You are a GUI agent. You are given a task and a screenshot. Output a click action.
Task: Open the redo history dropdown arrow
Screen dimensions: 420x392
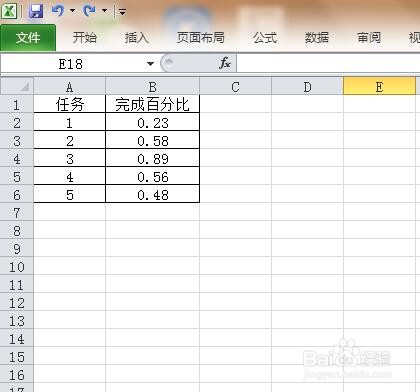pos(104,11)
